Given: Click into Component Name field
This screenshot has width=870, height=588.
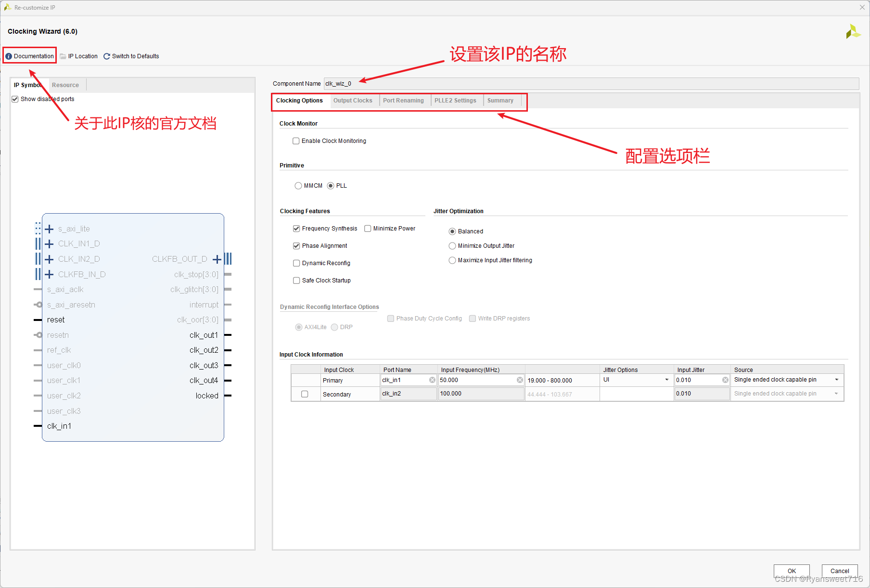Looking at the screenshot, I should click(x=591, y=84).
